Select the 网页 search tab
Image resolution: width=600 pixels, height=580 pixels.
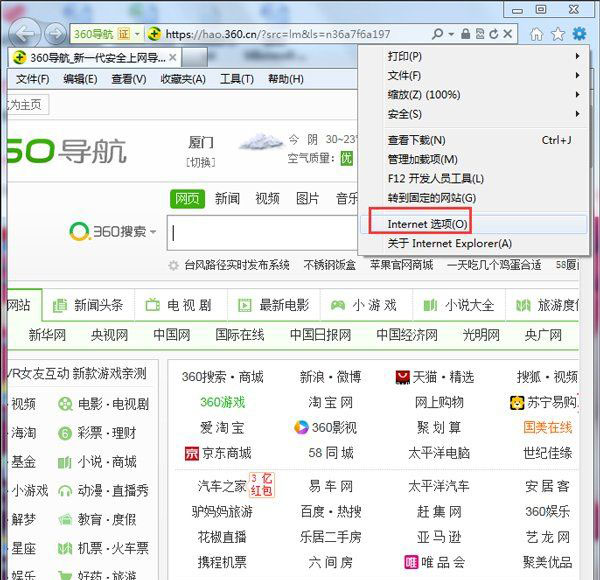[x=187, y=199]
